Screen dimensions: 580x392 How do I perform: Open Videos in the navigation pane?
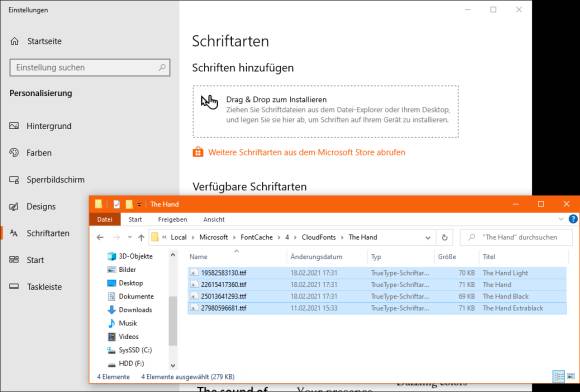123,337
